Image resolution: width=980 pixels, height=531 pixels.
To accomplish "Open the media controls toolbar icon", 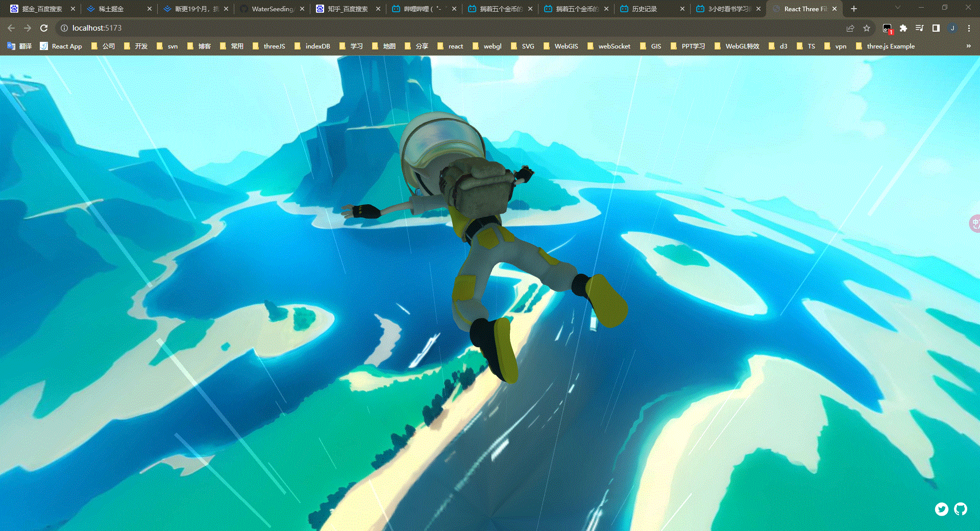I will click(920, 28).
